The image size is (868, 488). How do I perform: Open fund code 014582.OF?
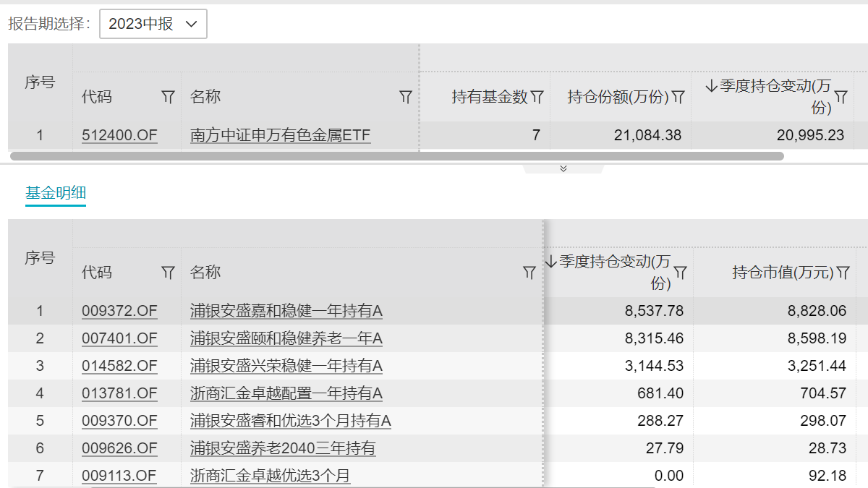[119, 366]
